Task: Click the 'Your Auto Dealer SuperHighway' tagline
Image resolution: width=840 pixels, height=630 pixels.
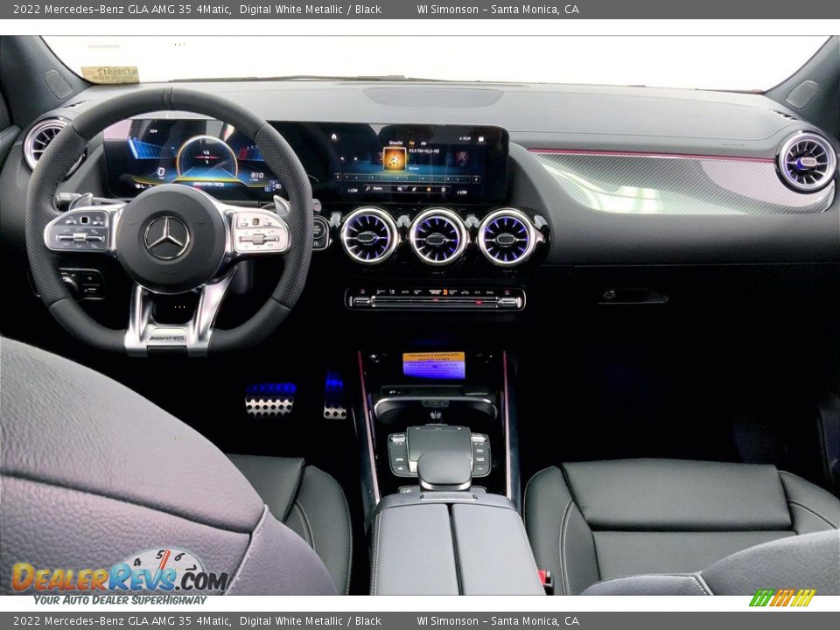Action: [120, 600]
